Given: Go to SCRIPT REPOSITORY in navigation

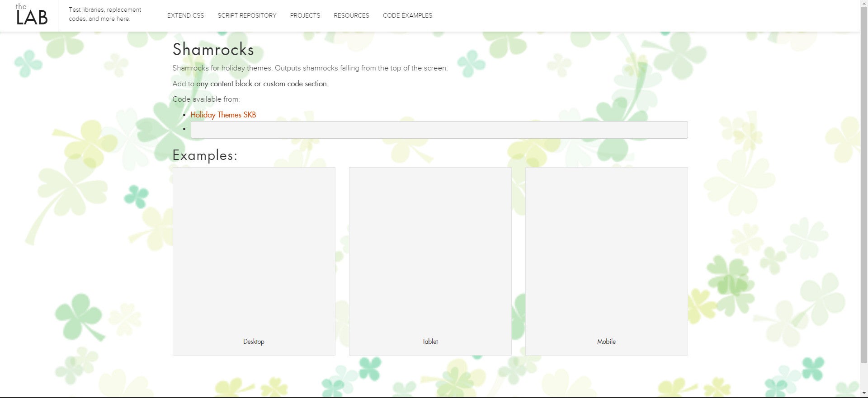Looking at the screenshot, I should tap(247, 15).
